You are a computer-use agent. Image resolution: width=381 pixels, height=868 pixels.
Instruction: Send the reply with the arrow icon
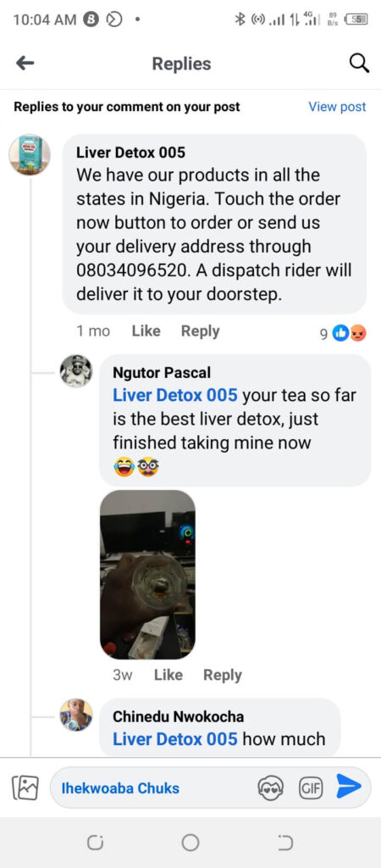pos(349,787)
